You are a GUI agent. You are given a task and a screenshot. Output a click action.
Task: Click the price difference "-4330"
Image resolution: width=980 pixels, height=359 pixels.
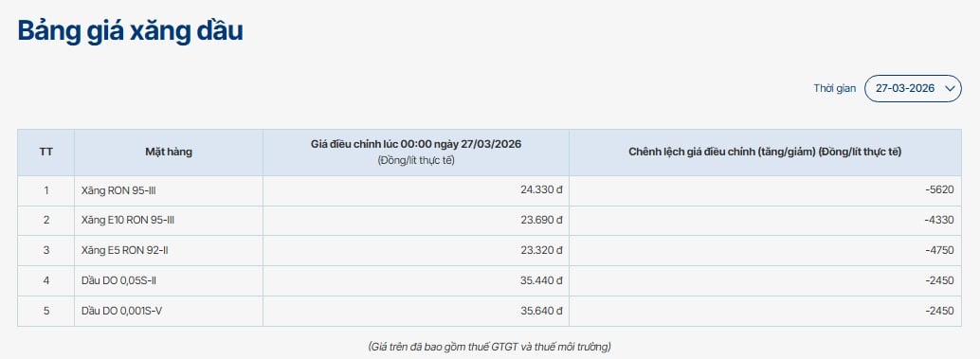[940, 221]
